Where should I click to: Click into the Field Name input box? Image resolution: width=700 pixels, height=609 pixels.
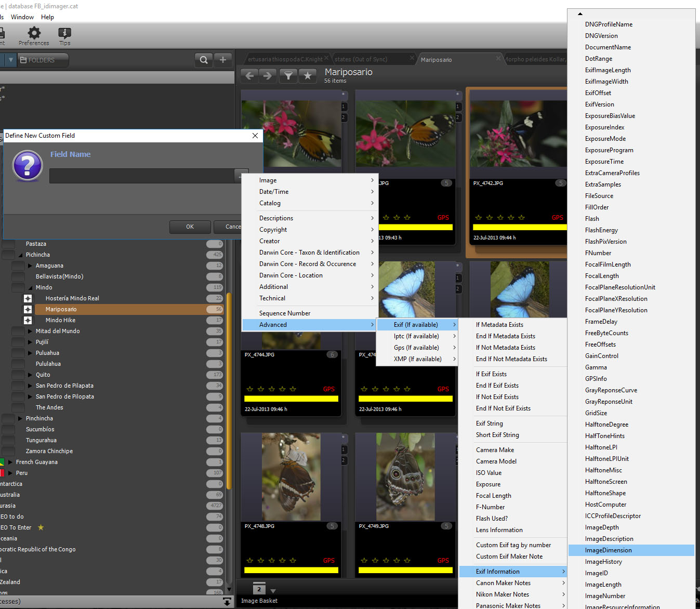(x=142, y=176)
